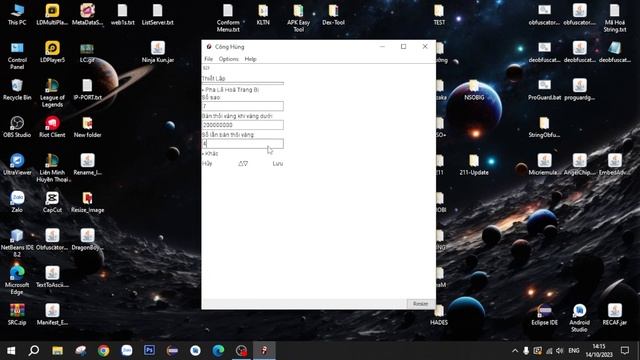Select the NetBeans IDE 8.2 icon
This screenshot has width=640, height=360.
[17, 243]
